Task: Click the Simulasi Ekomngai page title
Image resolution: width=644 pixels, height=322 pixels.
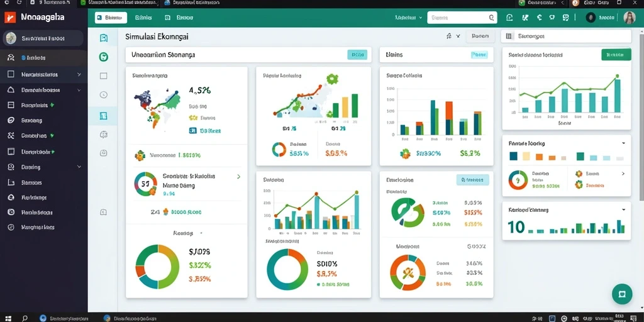Action: coord(157,36)
